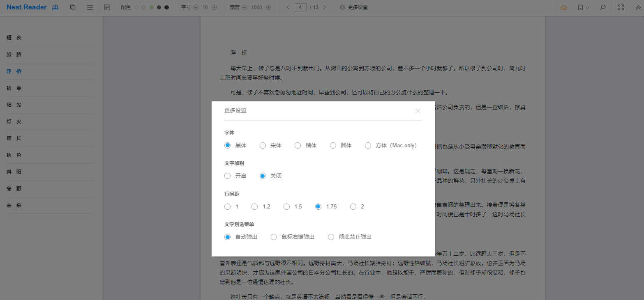644x300 pixels.
Task: Click the 浮 桥 chapter heading in page
Action: (x=239, y=53)
